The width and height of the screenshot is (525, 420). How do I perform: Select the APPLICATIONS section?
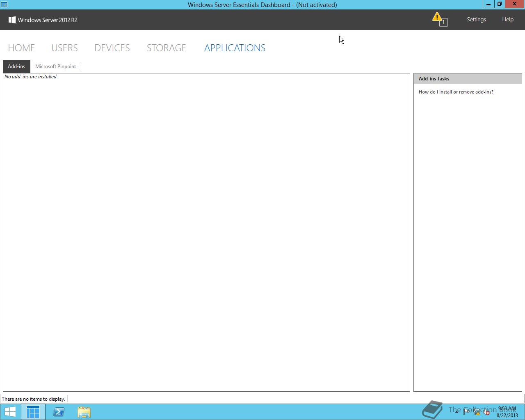[235, 48]
